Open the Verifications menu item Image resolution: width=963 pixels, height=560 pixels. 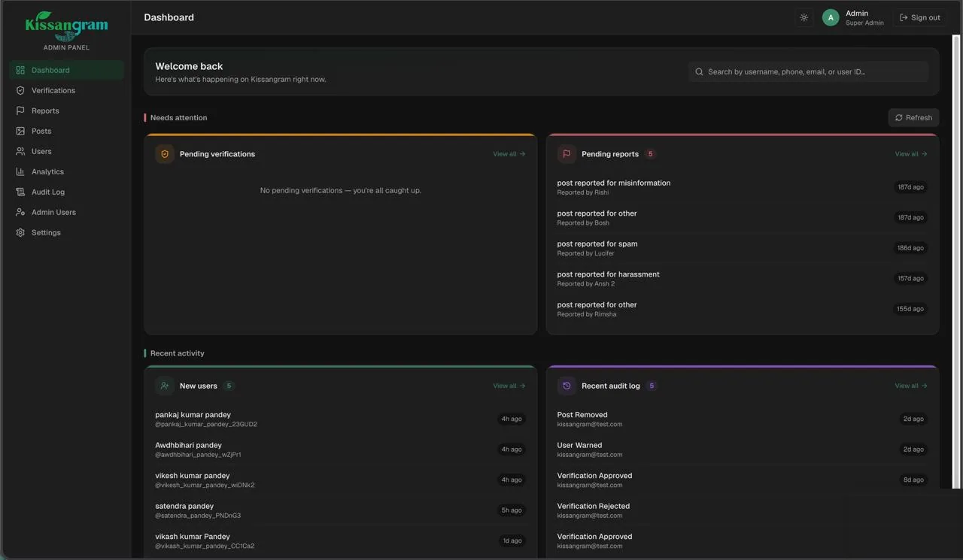[x=67, y=90]
